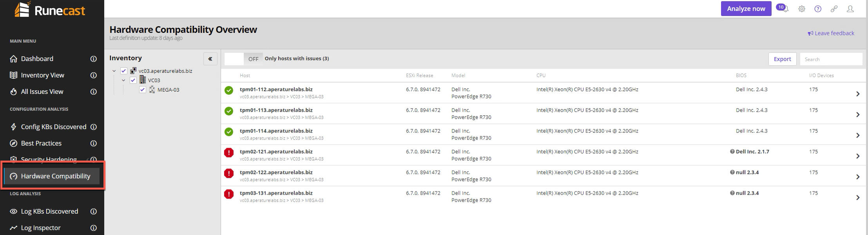This screenshot has width=868, height=235.
Task: Click the Analyze now button
Action: coord(746,9)
